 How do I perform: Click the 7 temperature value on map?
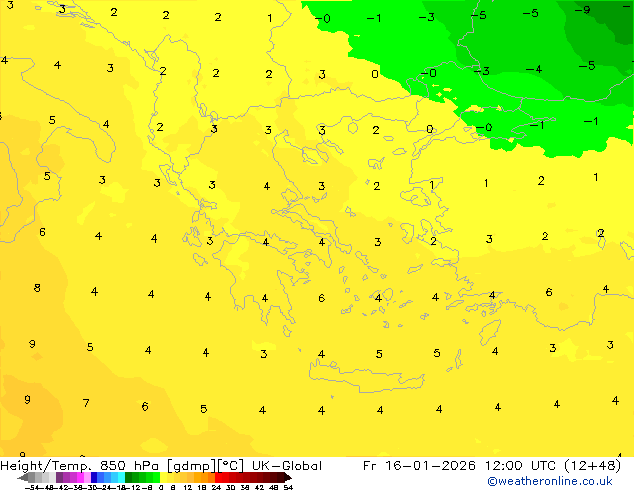[x=86, y=403]
